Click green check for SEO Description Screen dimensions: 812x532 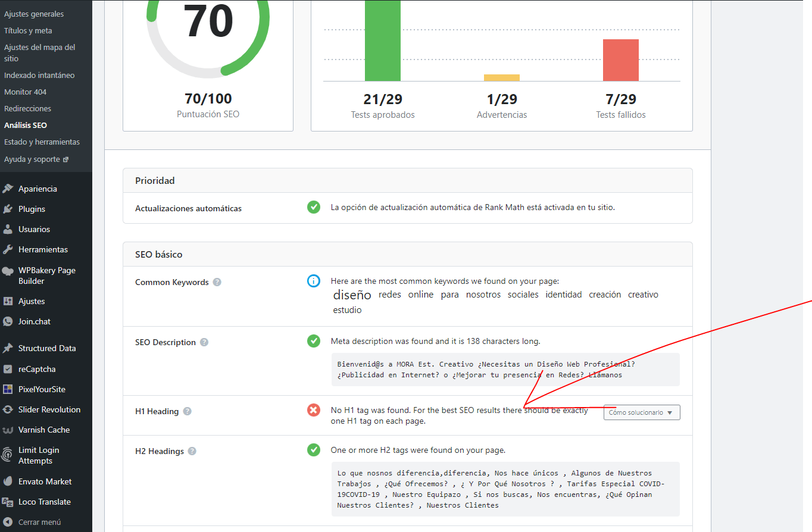[314, 341]
